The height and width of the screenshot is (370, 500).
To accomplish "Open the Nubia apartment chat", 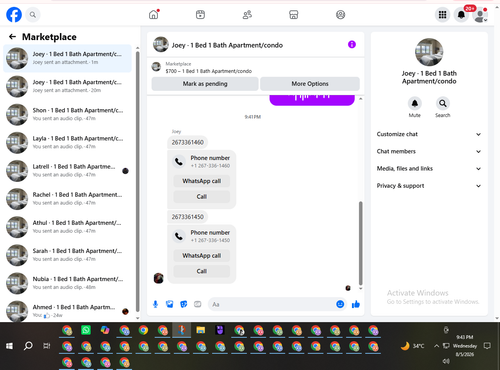I will click(67, 283).
